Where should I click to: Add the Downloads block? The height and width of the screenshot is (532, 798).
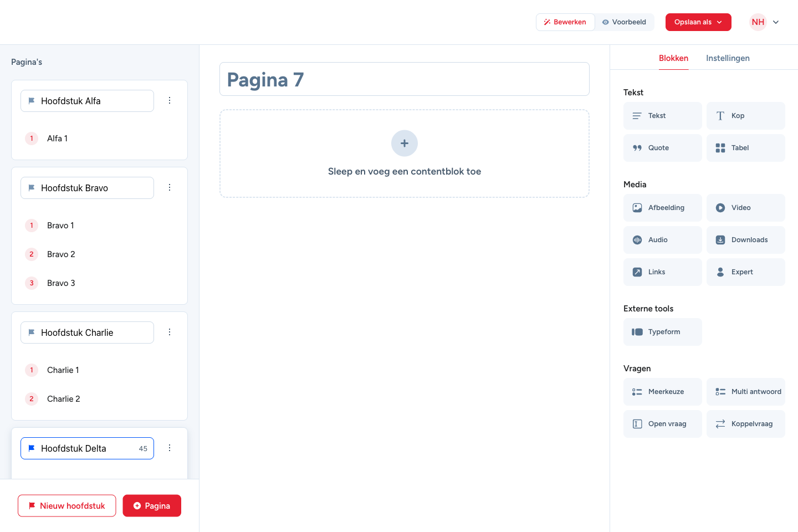(745, 240)
